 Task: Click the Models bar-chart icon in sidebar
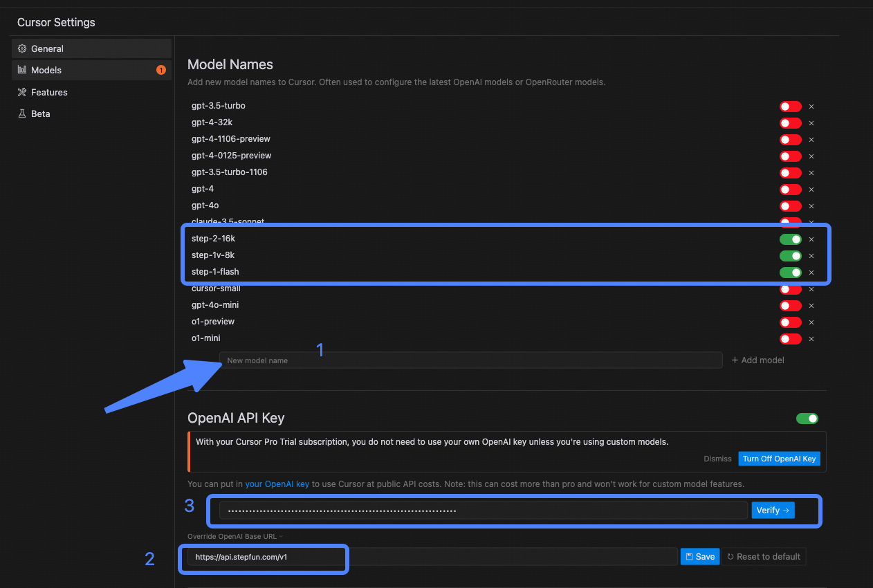(x=22, y=70)
